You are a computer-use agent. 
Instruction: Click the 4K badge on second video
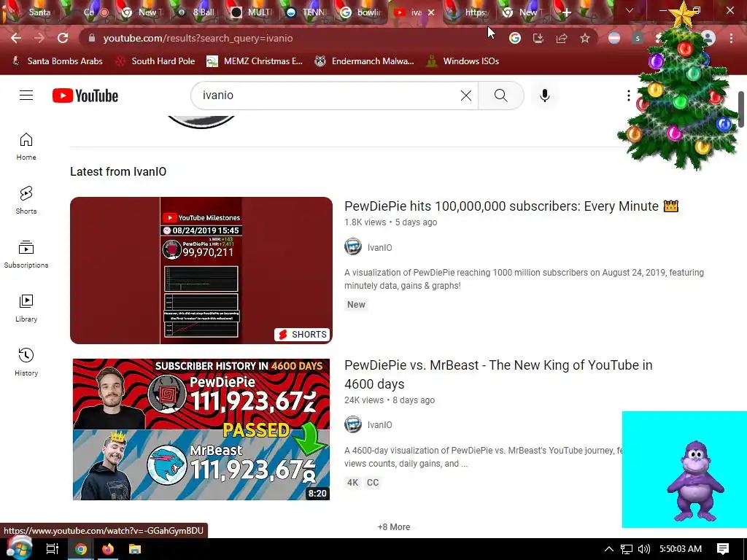pyautogui.click(x=352, y=483)
